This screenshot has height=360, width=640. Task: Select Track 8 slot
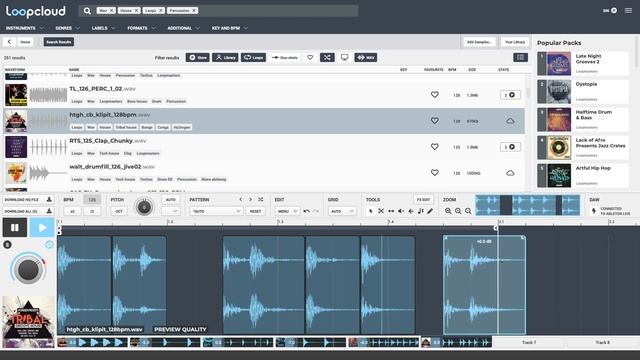click(602, 342)
